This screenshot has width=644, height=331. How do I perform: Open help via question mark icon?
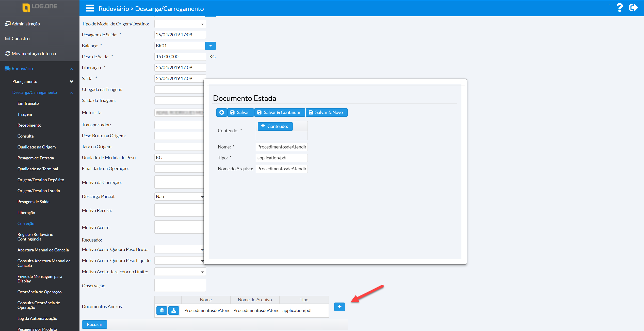(x=619, y=8)
